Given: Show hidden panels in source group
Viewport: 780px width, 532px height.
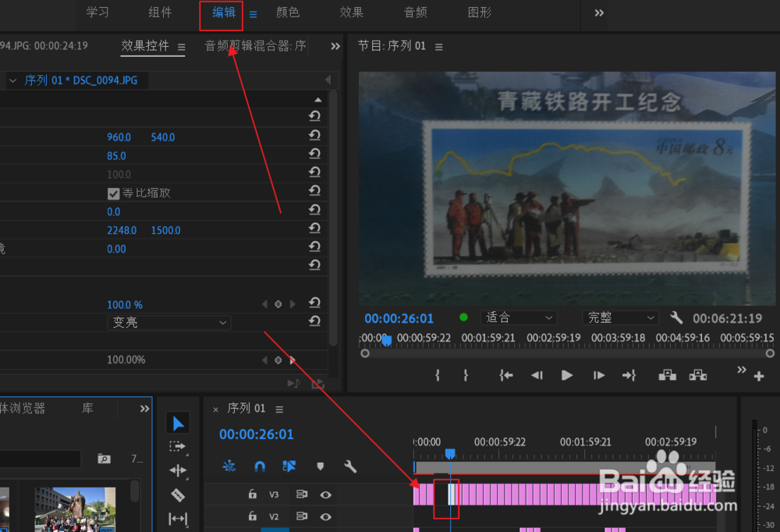Looking at the screenshot, I should click(335, 46).
